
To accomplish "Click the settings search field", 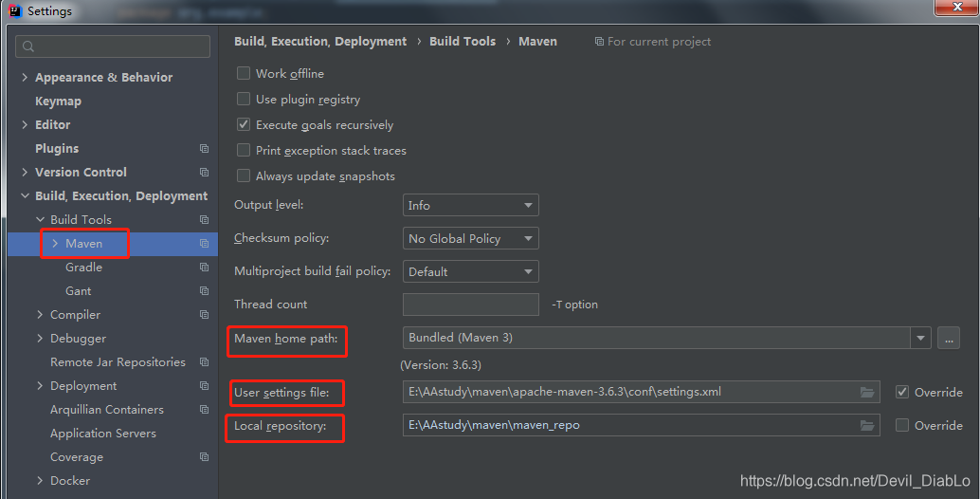I will click(x=113, y=46).
